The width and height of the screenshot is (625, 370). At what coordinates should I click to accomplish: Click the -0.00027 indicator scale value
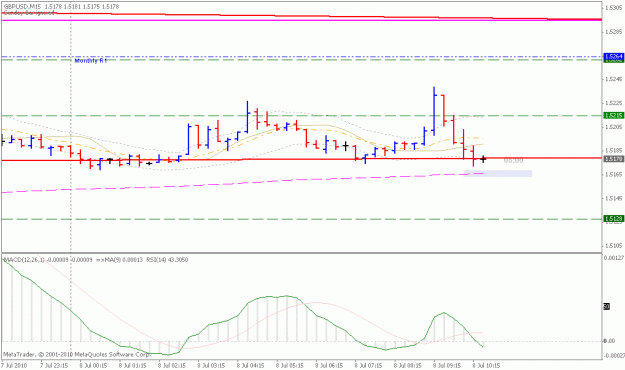pos(614,356)
